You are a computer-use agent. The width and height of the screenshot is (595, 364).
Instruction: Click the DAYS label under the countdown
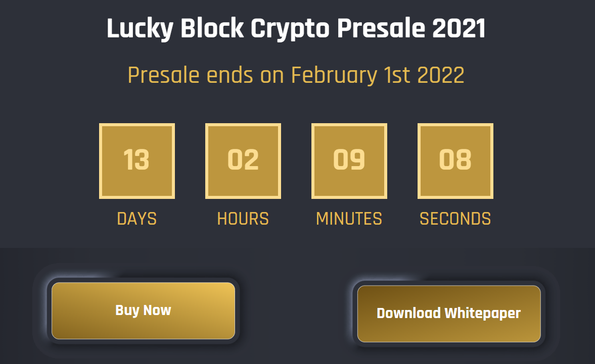pyautogui.click(x=137, y=219)
